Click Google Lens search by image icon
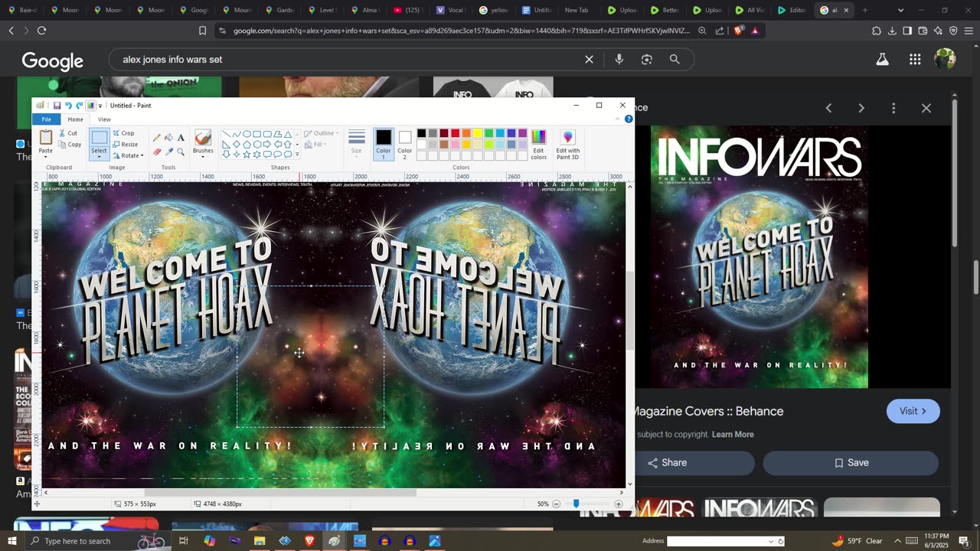The height and width of the screenshot is (551, 980). point(647,59)
